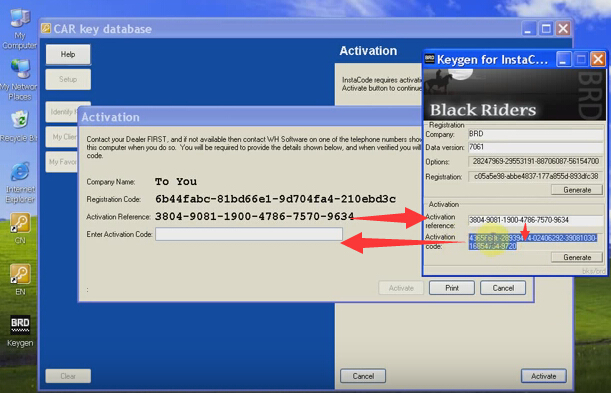Click the My Favorites sidebar button

tap(62, 161)
